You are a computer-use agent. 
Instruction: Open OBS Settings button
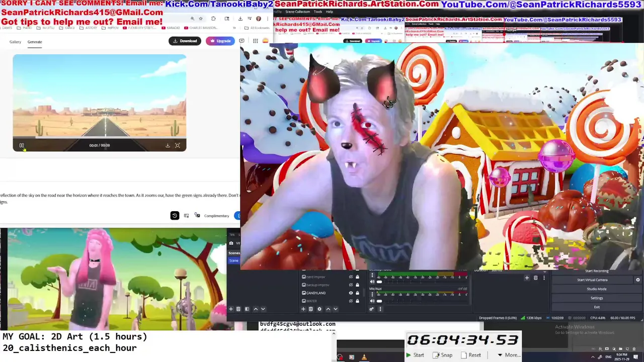597,298
